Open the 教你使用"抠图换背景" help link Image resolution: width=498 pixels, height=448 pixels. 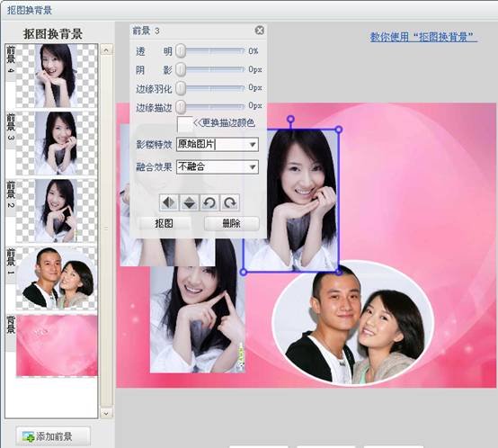point(423,37)
